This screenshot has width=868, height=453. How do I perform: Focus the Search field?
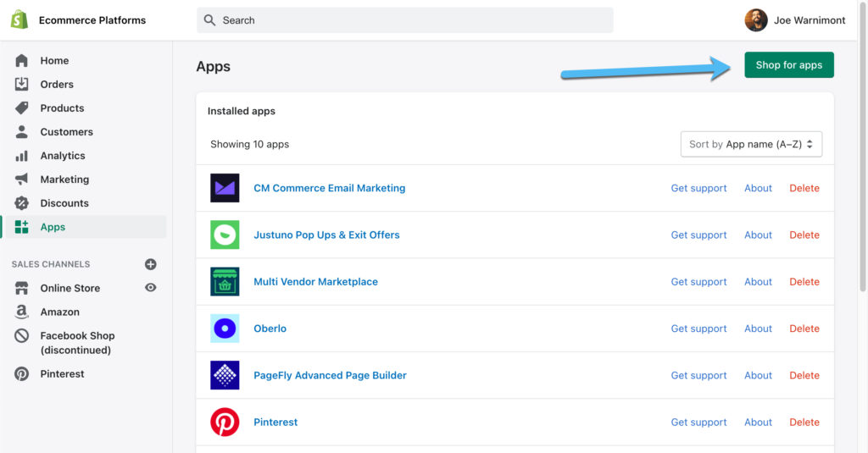405,20
